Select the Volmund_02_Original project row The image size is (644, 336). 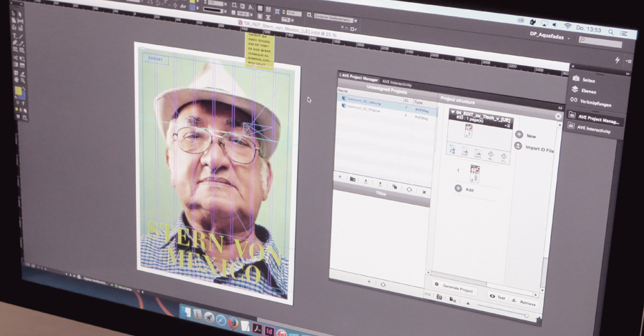pos(386,112)
